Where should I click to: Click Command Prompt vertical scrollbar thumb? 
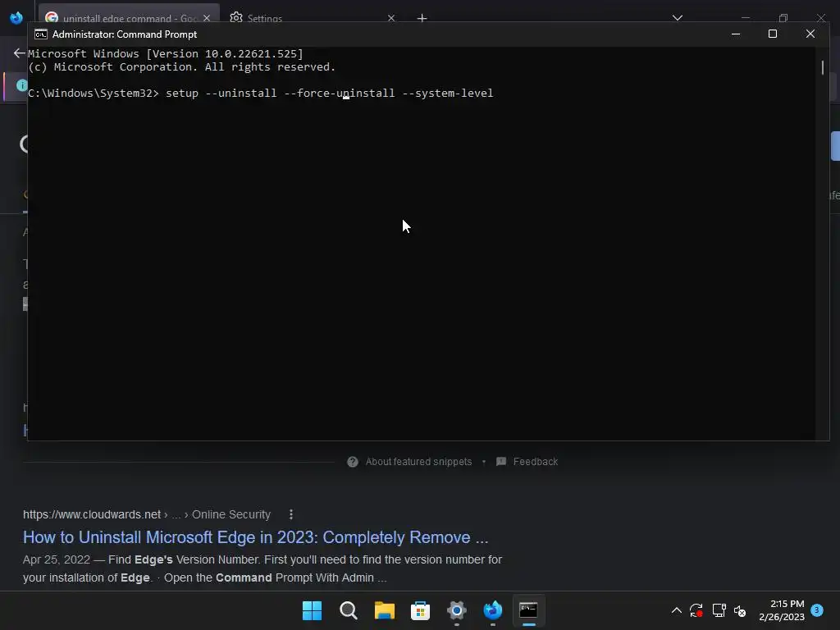point(822,67)
